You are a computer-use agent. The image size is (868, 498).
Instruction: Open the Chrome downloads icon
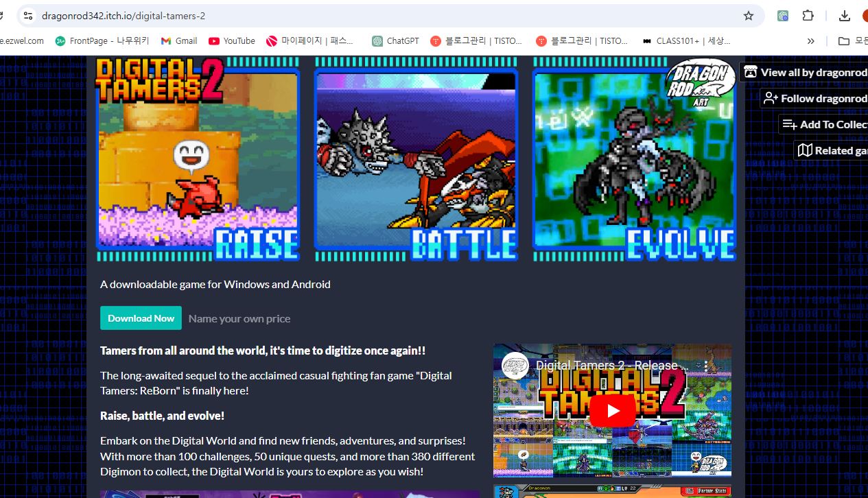coord(845,16)
